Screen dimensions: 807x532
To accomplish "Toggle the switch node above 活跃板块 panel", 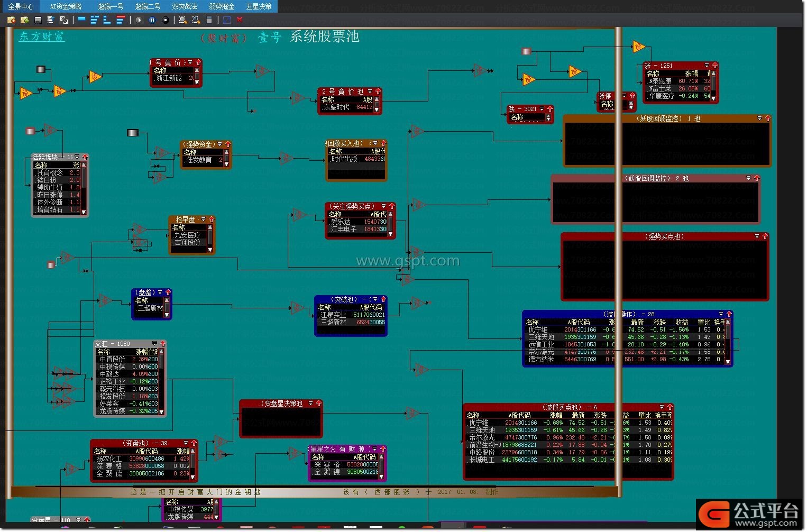I will coord(30,131).
